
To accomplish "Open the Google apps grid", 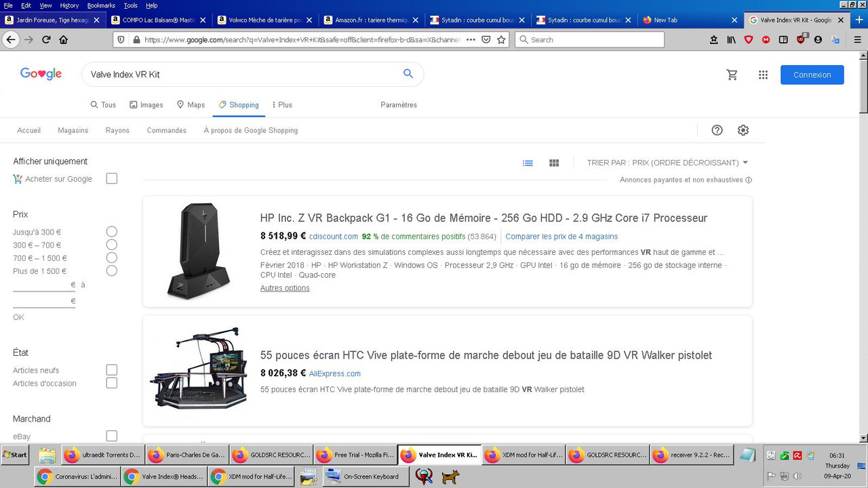I will (x=763, y=75).
